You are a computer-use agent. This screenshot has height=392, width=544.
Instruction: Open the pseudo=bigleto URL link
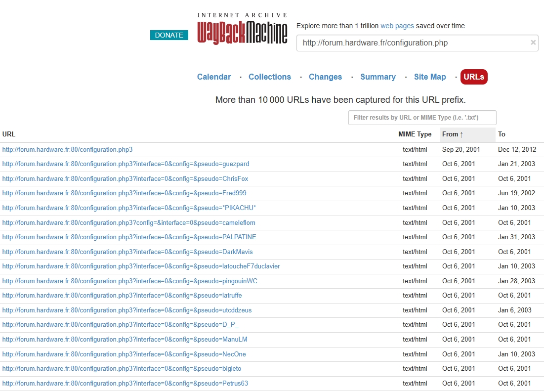pos(122,368)
